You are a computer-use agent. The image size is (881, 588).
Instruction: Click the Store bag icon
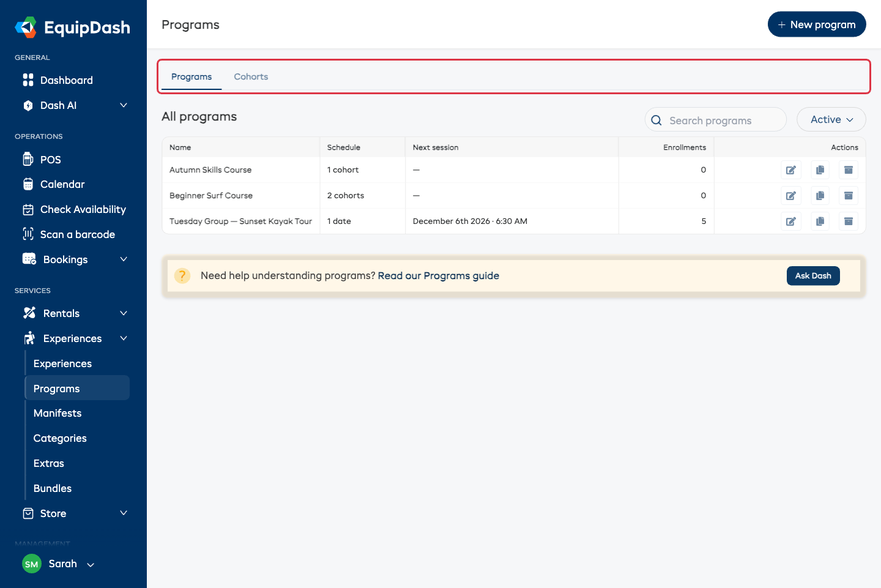28,513
